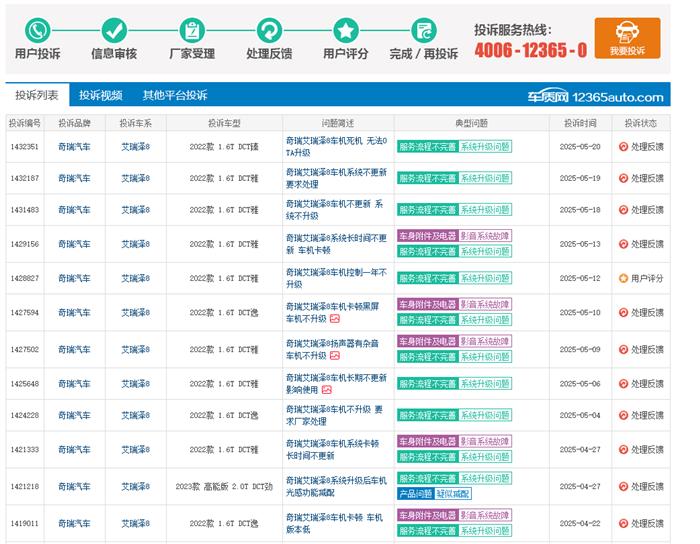Click 服务流程不完善 tag in row 1432351
The width and height of the screenshot is (700, 544).
428,146
